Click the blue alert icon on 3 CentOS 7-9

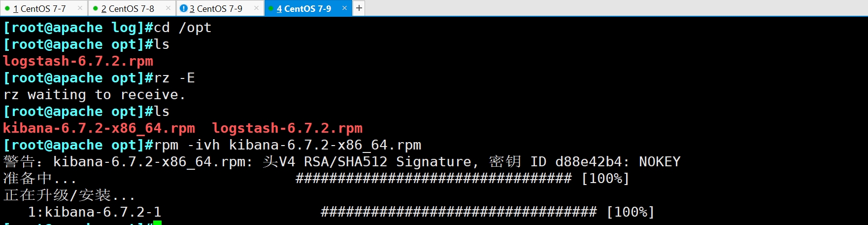pyautogui.click(x=184, y=8)
